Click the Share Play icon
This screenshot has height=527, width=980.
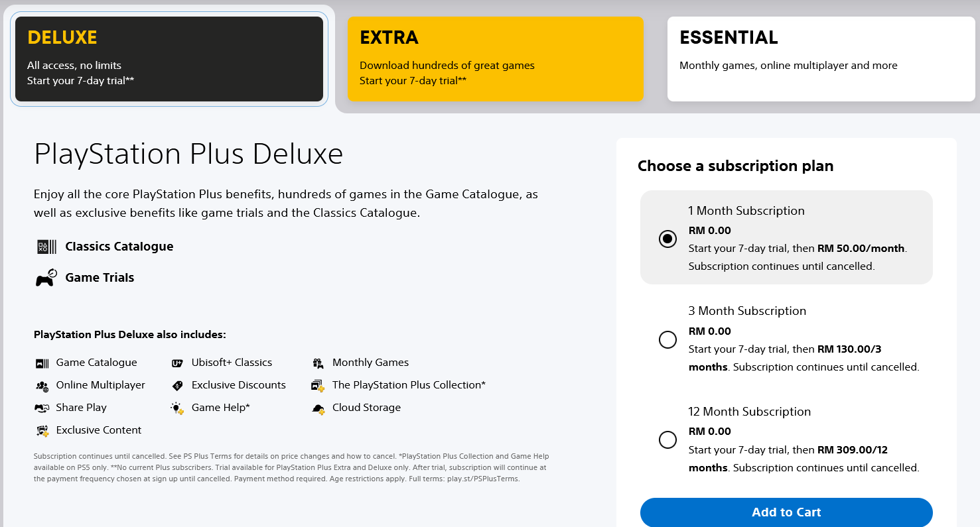pyautogui.click(x=42, y=408)
